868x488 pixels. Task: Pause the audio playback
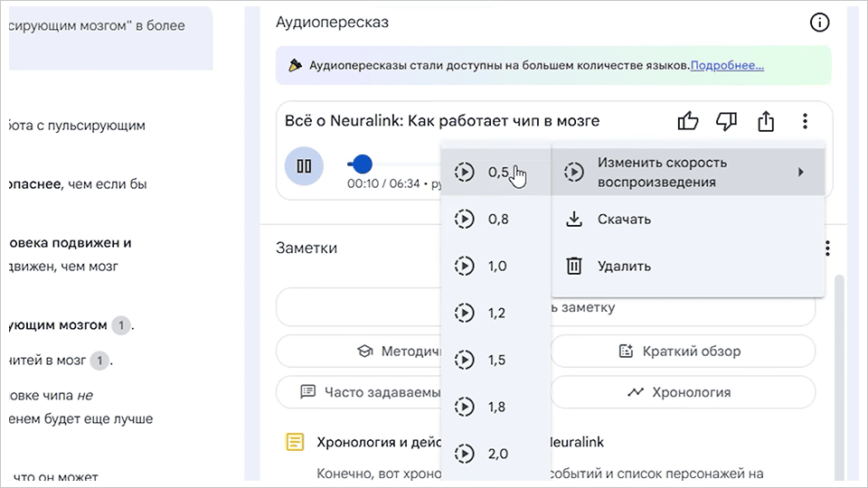pyautogui.click(x=304, y=166)
